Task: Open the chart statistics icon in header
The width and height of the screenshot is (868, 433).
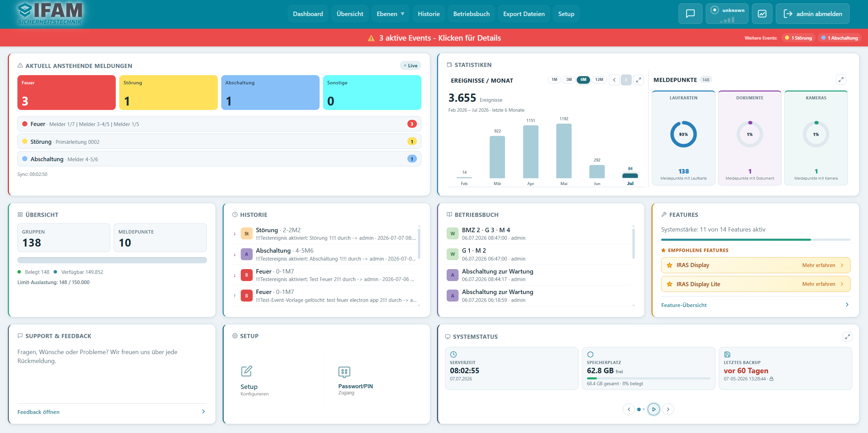Action: (762, 14)
